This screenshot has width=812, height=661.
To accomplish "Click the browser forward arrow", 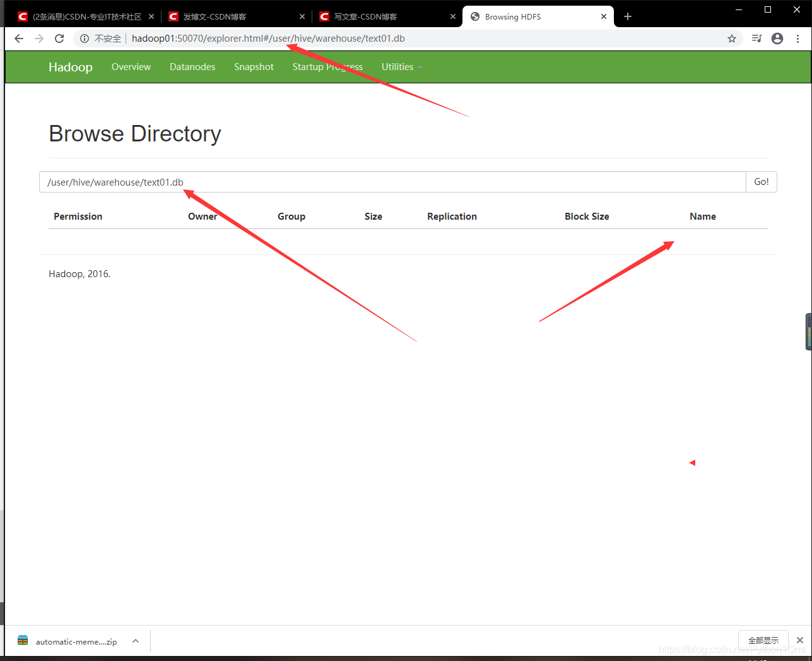I will click(39, 39).
